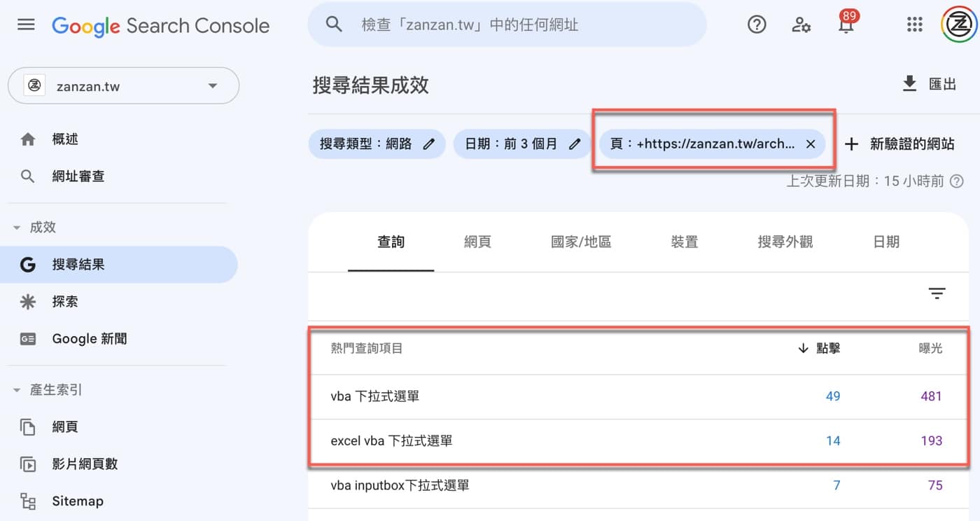Click the home icon for Overview
Screen dimensions: 980x521
pos(28,139)
